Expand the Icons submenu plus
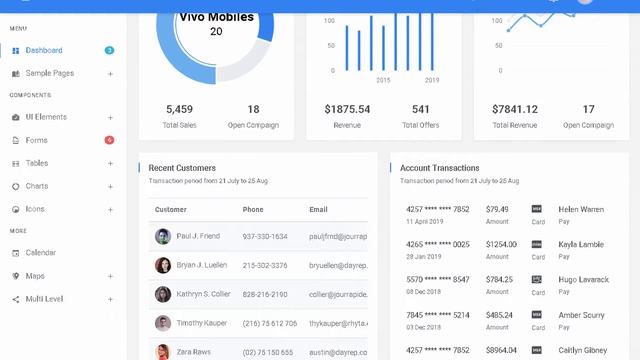640x360 pixels. click(x=110, y=209)
